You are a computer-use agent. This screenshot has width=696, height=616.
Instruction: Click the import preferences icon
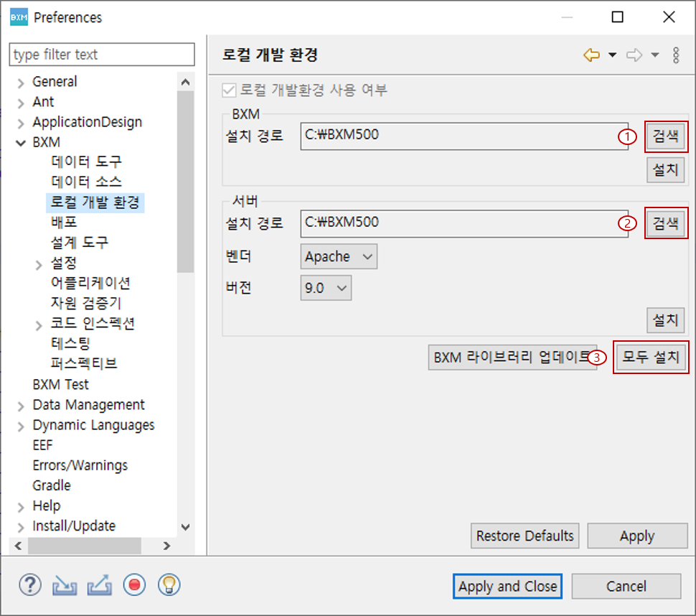click(65, 585)
